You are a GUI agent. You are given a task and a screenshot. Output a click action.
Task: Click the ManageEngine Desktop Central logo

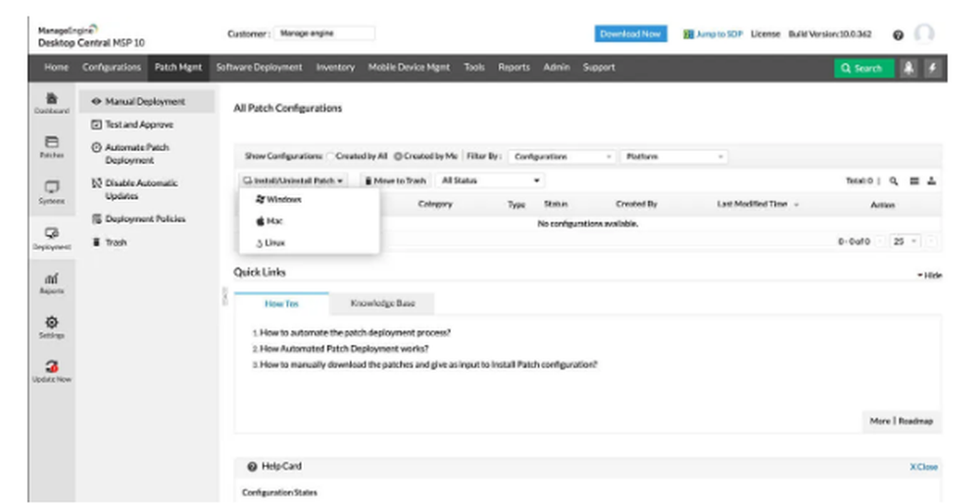point(90,36)
